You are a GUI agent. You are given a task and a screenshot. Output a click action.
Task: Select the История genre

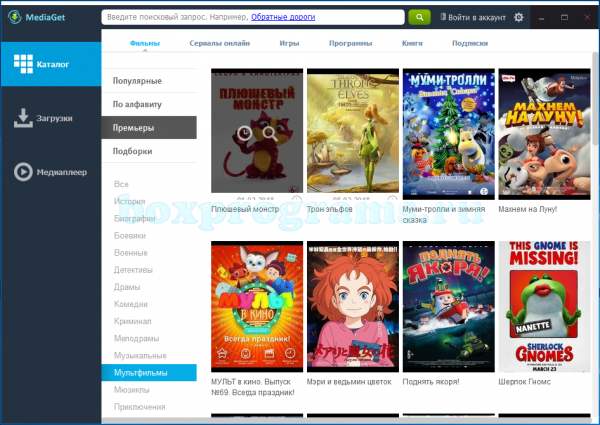(x=130, y=201)
